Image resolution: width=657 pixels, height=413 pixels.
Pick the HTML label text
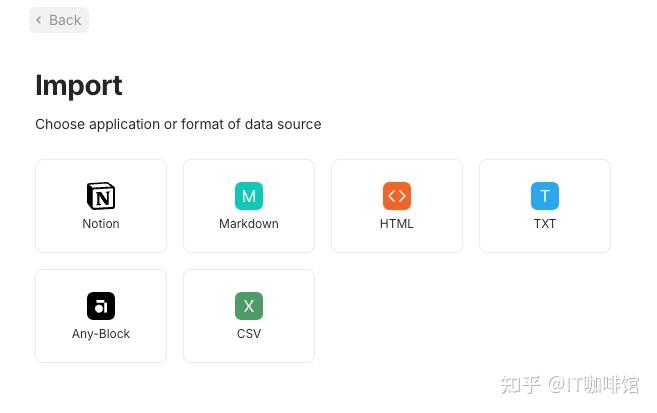(x=397, y=224)
